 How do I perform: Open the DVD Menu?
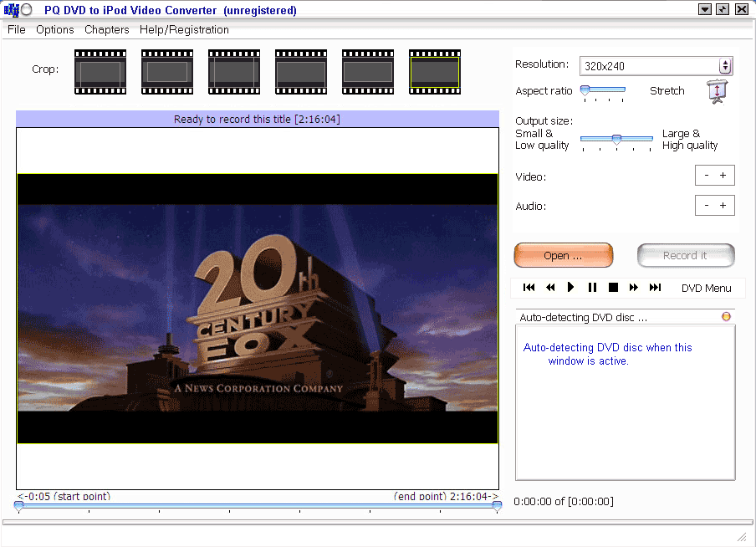[707, 288]
